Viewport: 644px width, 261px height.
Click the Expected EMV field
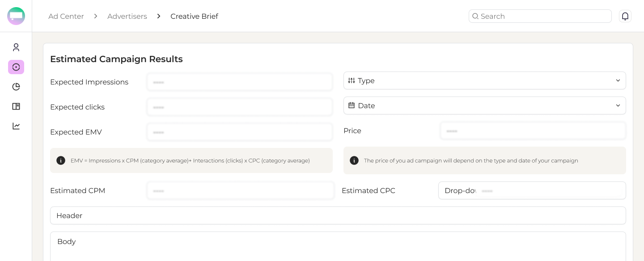240,132
